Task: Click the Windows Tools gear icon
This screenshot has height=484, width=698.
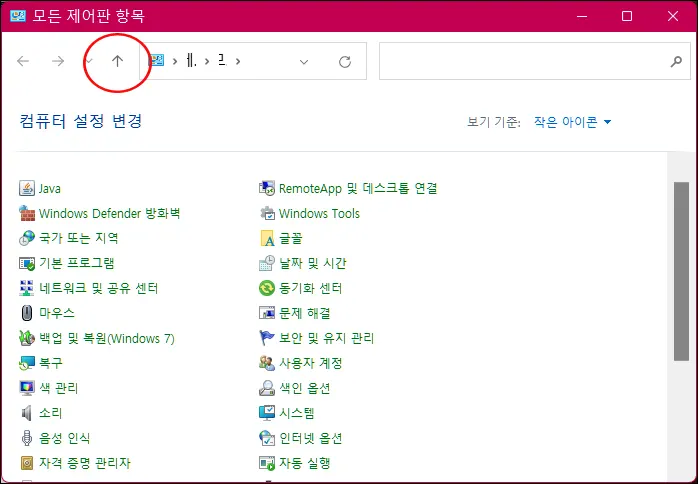Action: click(267, 213)
